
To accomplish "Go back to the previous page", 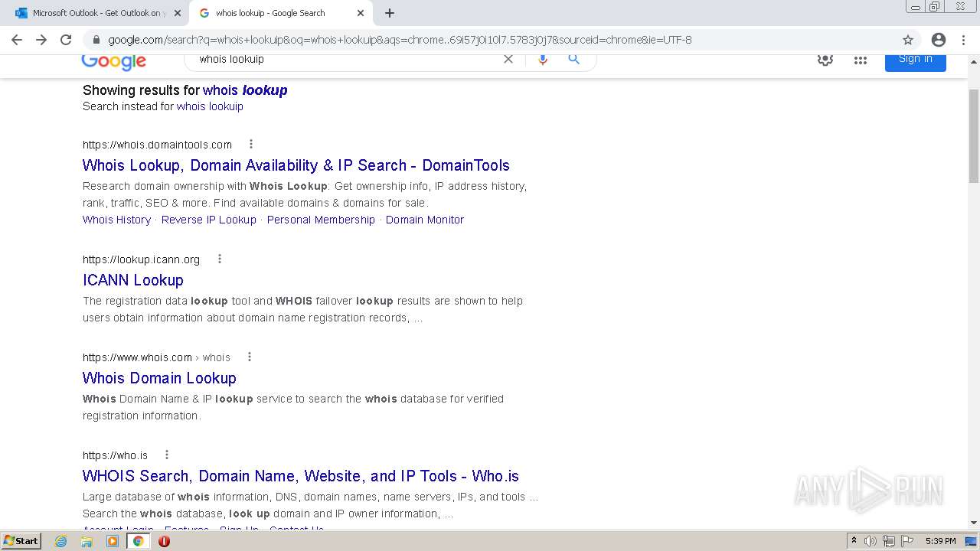I will click(17, 40).
